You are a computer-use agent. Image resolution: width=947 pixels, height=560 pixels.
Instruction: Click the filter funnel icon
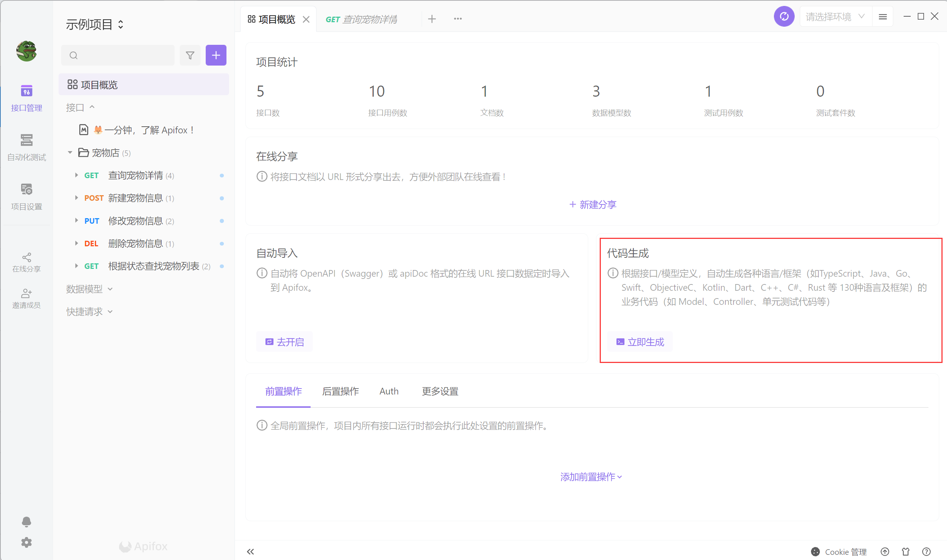[x=190, y=56]
